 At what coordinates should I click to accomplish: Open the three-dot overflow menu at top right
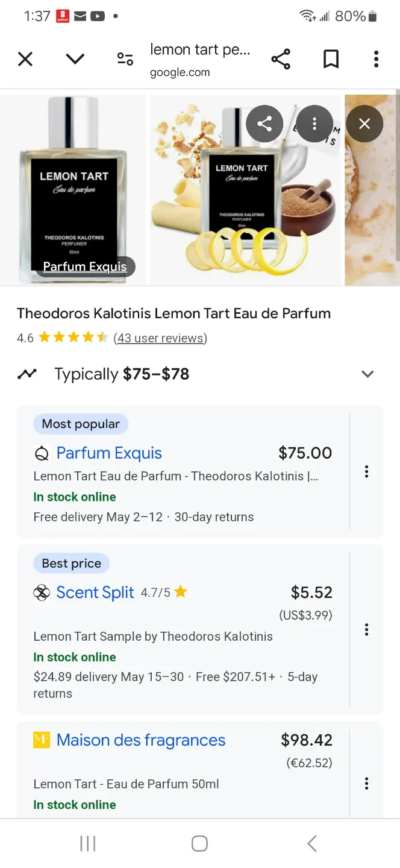pos(376,58)
